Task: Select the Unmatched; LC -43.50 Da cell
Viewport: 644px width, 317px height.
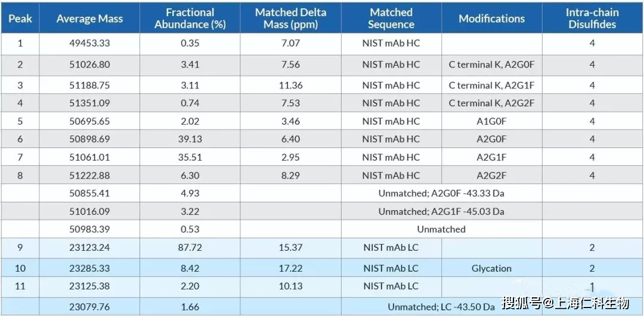Action: 441,307
